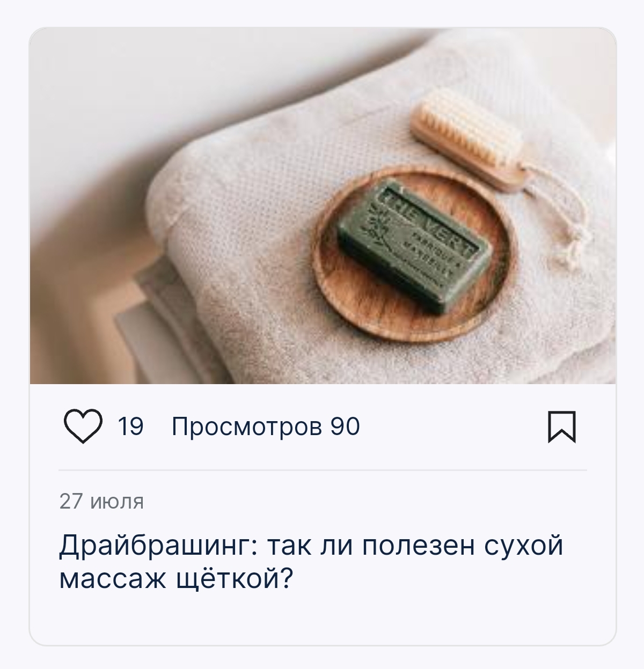644x669 pixels.
Task: Click the word полезен in article title
Action: pyautogui.click(x=419, y=546)
